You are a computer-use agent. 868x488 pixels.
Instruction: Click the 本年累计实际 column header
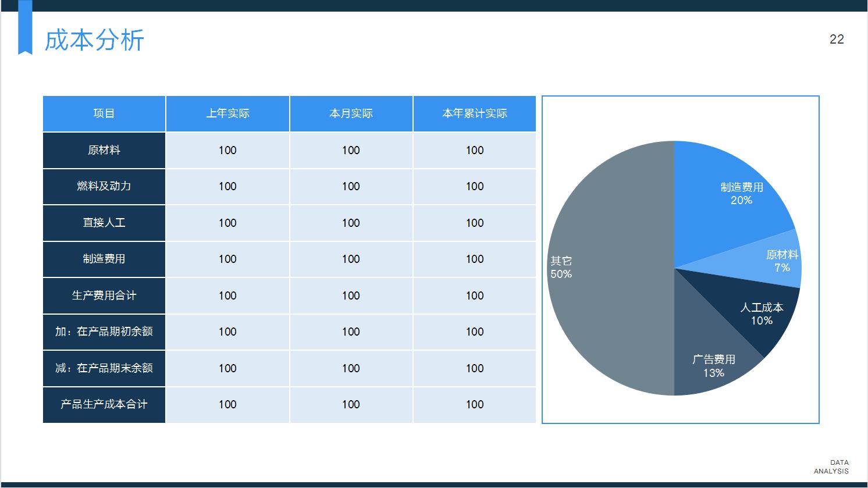pyautogui.click(x=474, y=113)
